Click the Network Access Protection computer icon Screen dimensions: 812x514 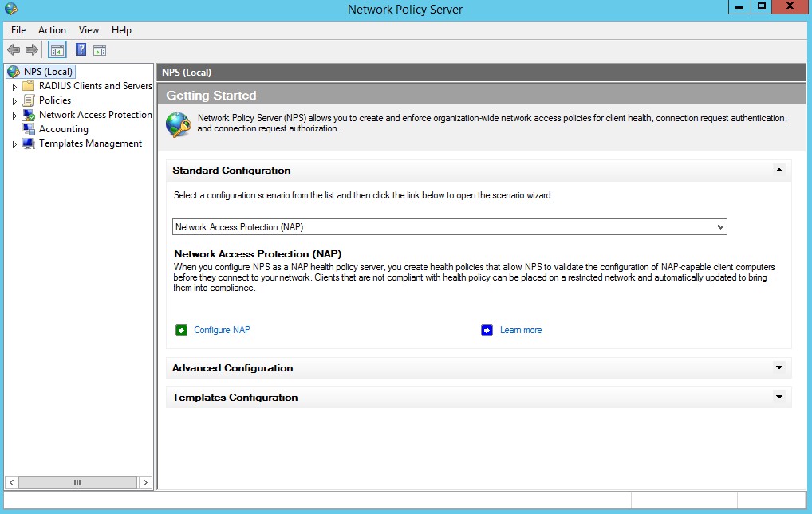pos(29,115)
